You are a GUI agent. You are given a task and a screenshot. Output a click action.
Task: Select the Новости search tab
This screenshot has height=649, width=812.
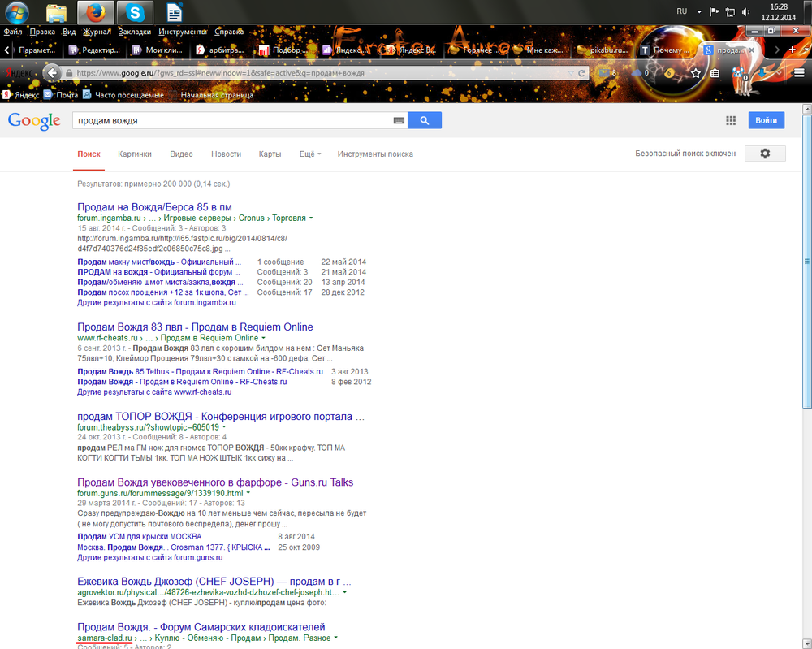pos(227,154)
